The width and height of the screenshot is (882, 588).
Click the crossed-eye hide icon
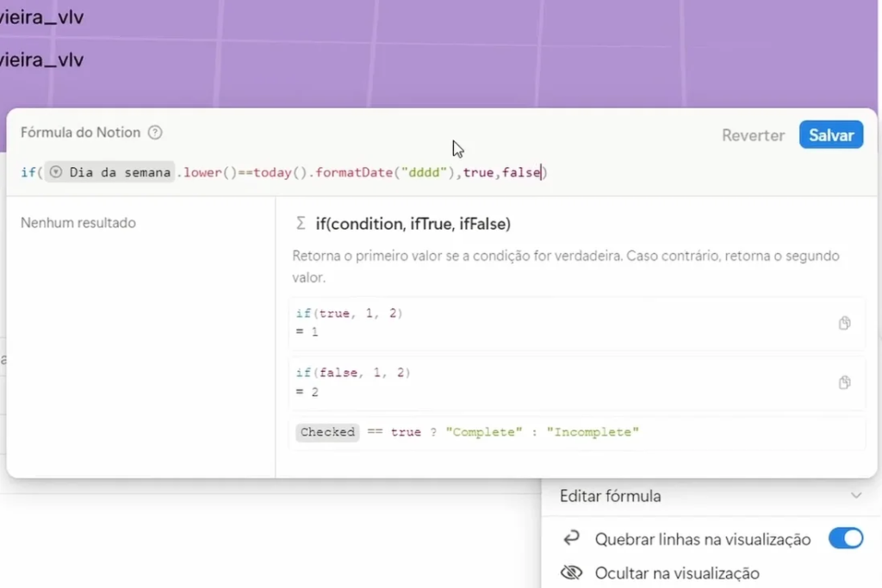point(572,573)
